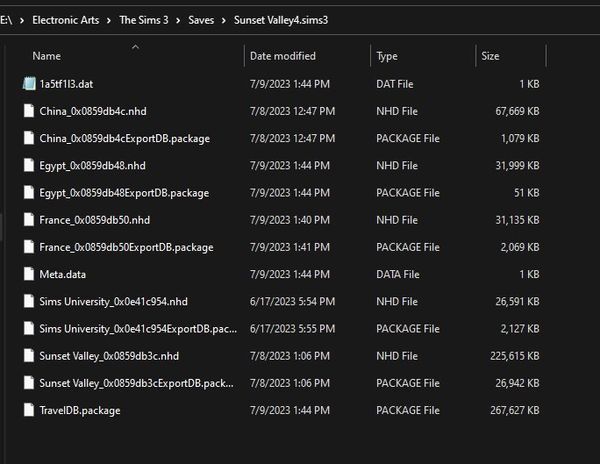
Task: Select China_0x0859db4c.nhd file name
Action: 93,111
